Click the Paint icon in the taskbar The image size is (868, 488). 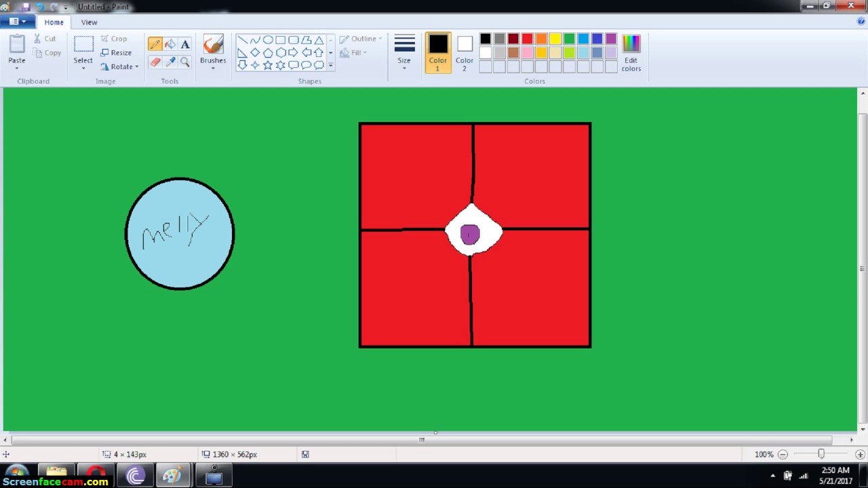coord(173,475)
